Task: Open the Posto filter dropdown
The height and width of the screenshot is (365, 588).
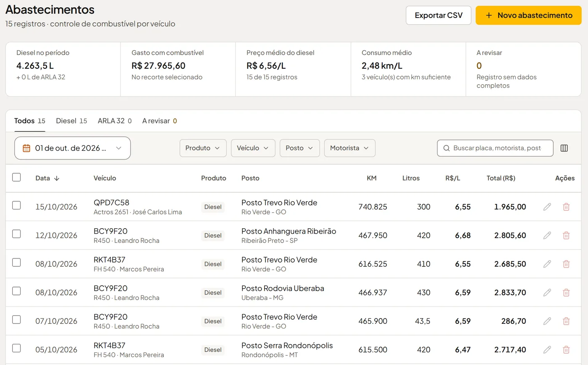Action: click(299, 148)
